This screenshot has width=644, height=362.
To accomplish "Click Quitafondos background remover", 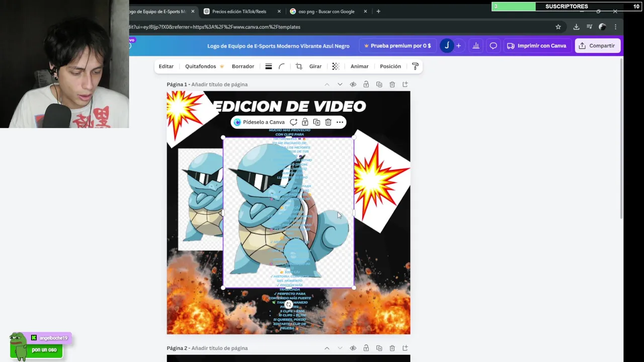I will pos(204,66).
